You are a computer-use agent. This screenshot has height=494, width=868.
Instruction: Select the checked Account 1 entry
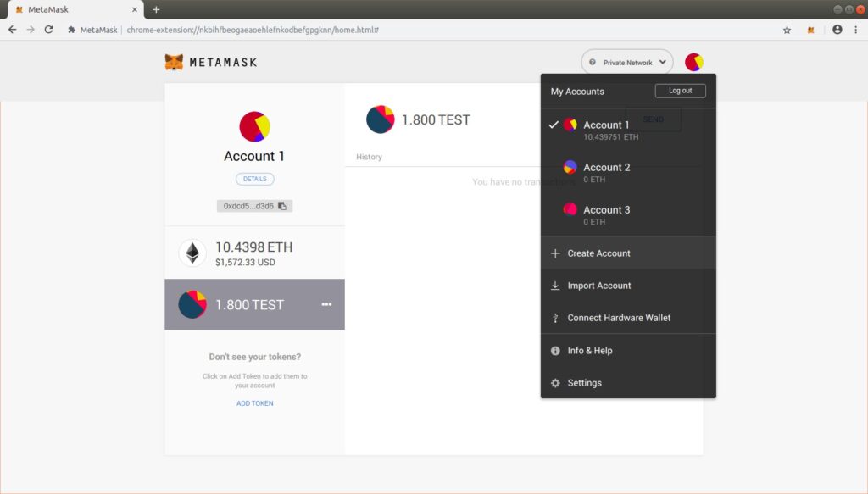(606, 130)
